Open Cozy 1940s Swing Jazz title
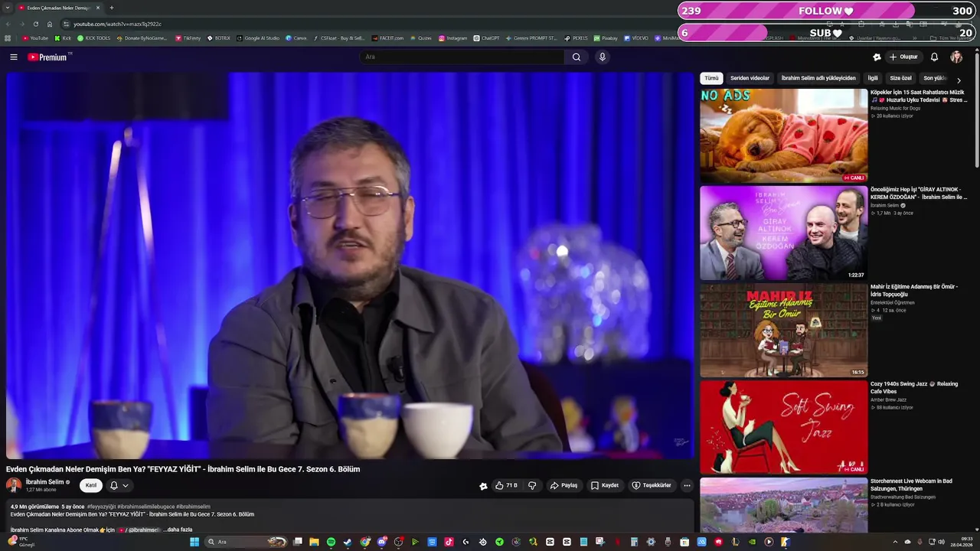Viewport: 980px width, 551px height. click(x=914, y=388)
